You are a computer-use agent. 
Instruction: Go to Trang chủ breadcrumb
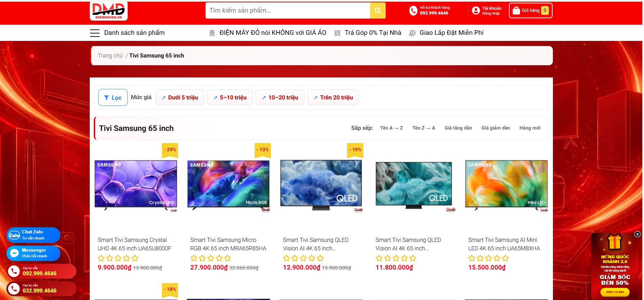point(110,55)
